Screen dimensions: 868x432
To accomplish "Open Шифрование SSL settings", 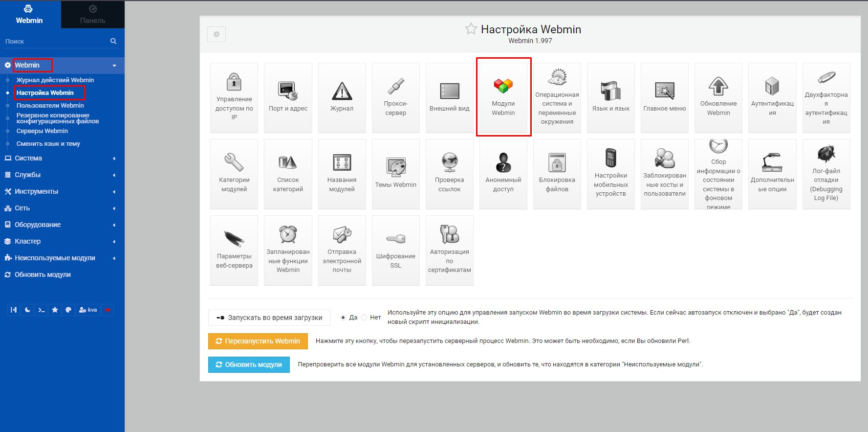I will click(x=395, y=250).
